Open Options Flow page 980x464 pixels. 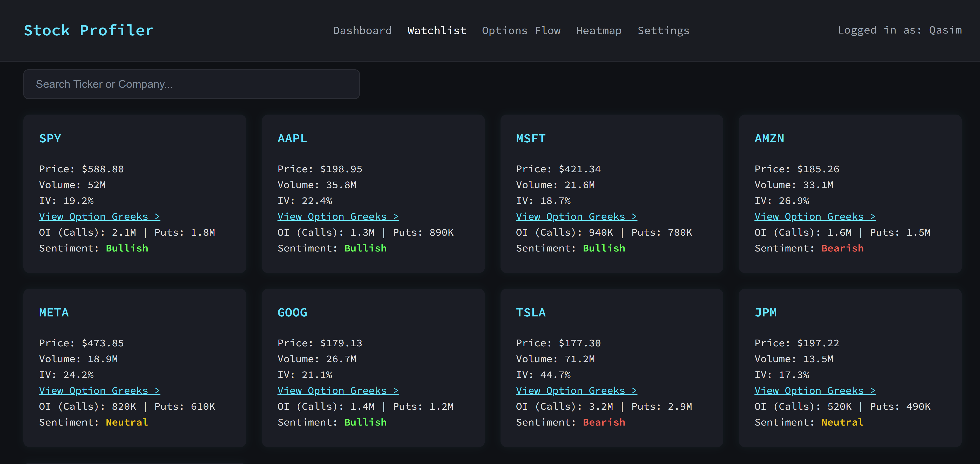click(521, 30)
